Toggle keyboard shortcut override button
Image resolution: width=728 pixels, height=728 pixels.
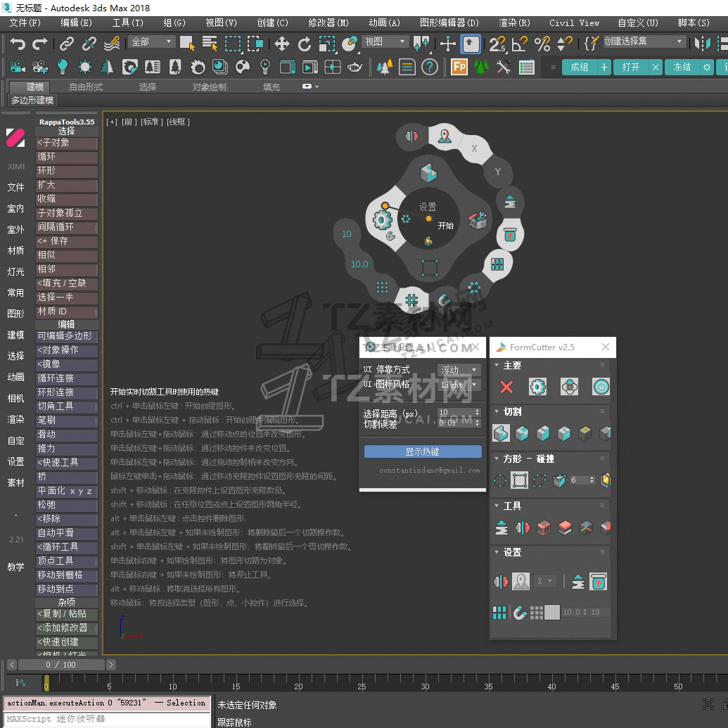471,44
